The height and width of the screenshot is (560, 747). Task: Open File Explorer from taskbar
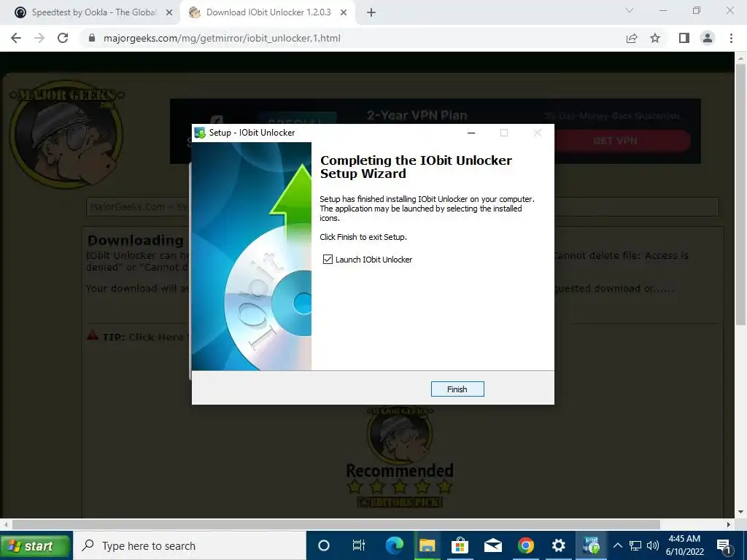coord(427,545)
